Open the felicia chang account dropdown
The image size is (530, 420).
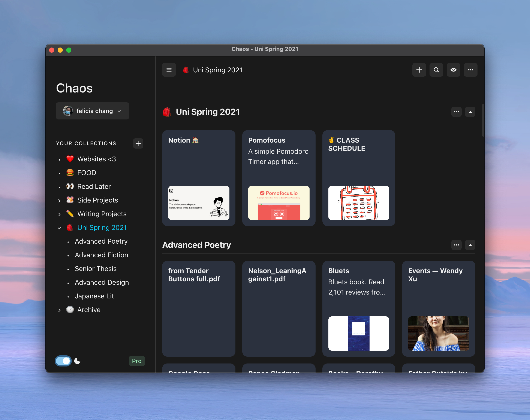coord(92,111)
